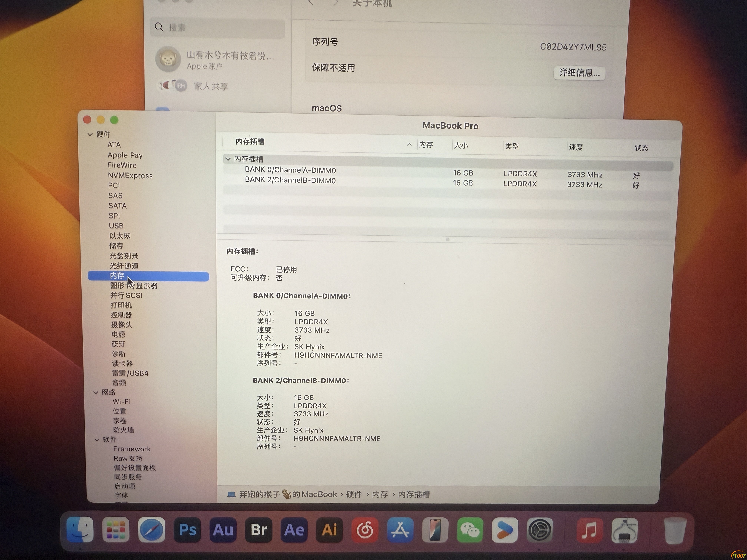Click the laptop icon in the path bar
The image size is (747, 560).
tap(231, 494)
